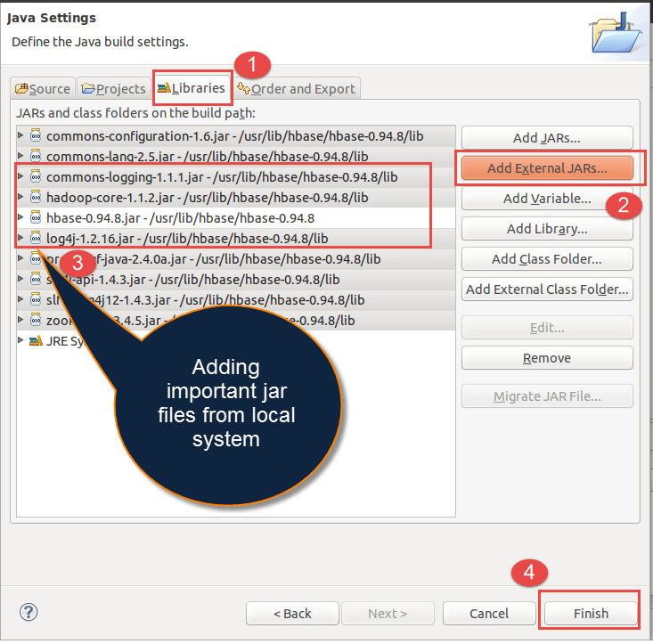Click the jar icon beside hbase-0.94.8.jar

(36, 217)
